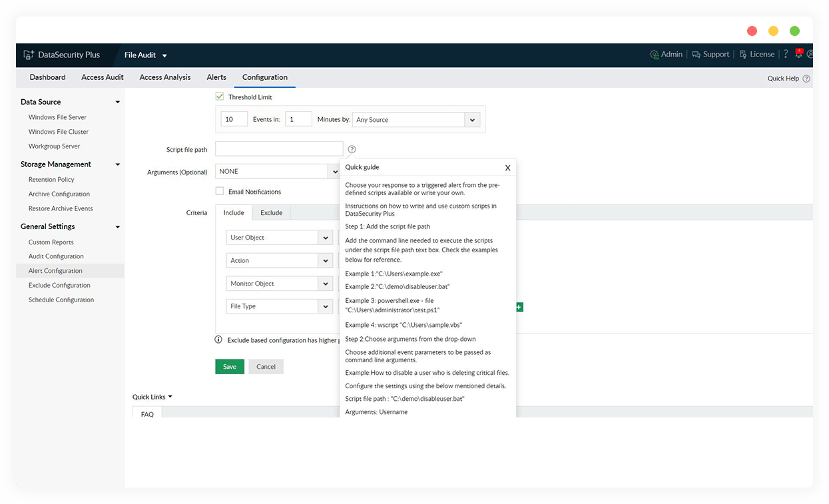Collapse the Data Source sidebar section
The width and height of the screenshot is (829, 504).
[118, 102]
